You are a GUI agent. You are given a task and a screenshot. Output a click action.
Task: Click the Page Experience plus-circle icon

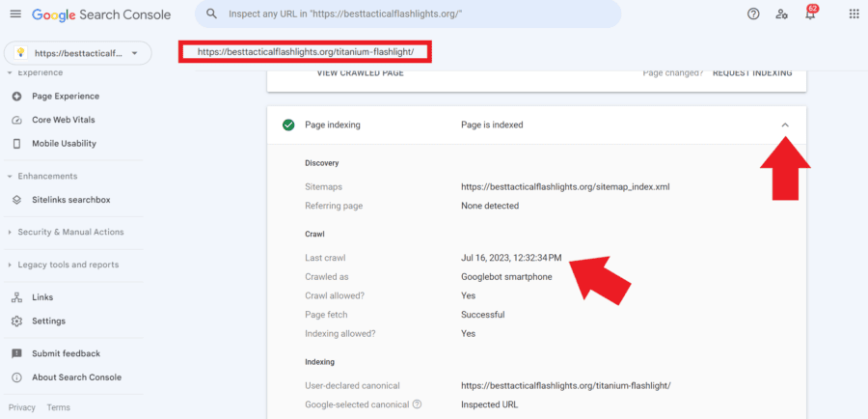click(x=16, y=97)
